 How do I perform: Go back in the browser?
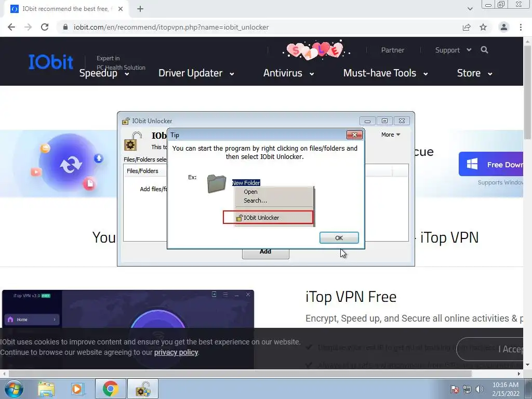11,27
